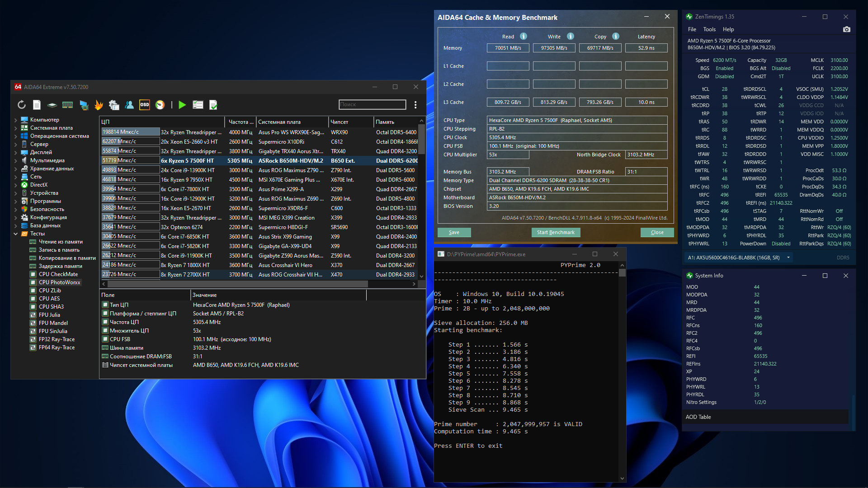Image resolution: width=868 pixels, height=488 pixels.
Task: Click the Поиск search field
Action: coord(372,104)
